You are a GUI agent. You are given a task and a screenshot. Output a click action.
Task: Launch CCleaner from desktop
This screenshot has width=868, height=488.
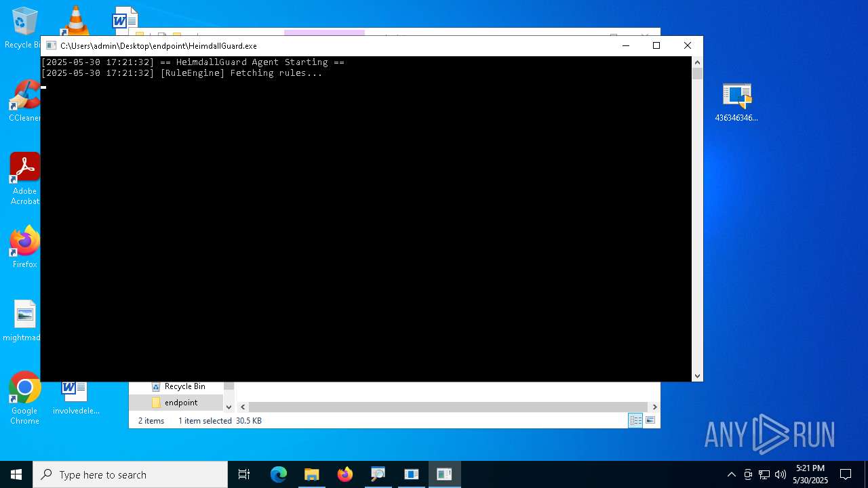(25, 100)
